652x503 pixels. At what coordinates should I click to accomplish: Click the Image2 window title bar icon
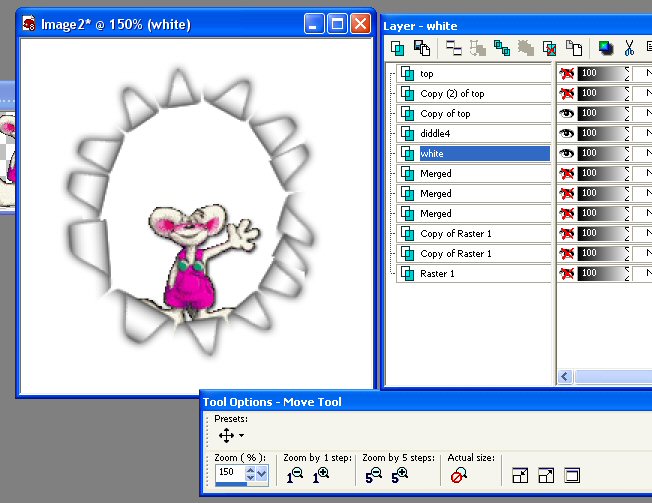tap(29, 24)
